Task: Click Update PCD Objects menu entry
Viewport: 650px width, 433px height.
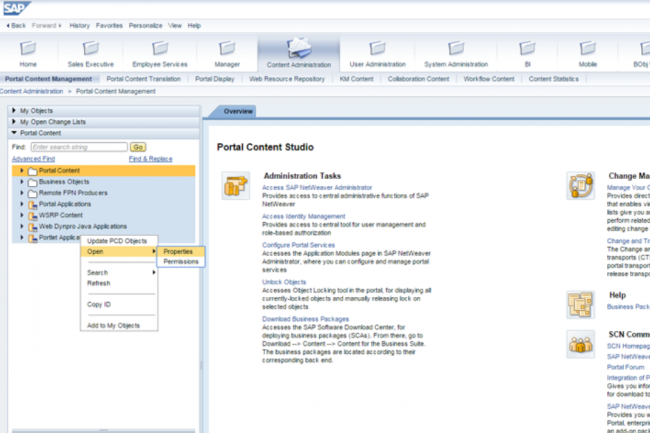Action: [x=117, y=241]
